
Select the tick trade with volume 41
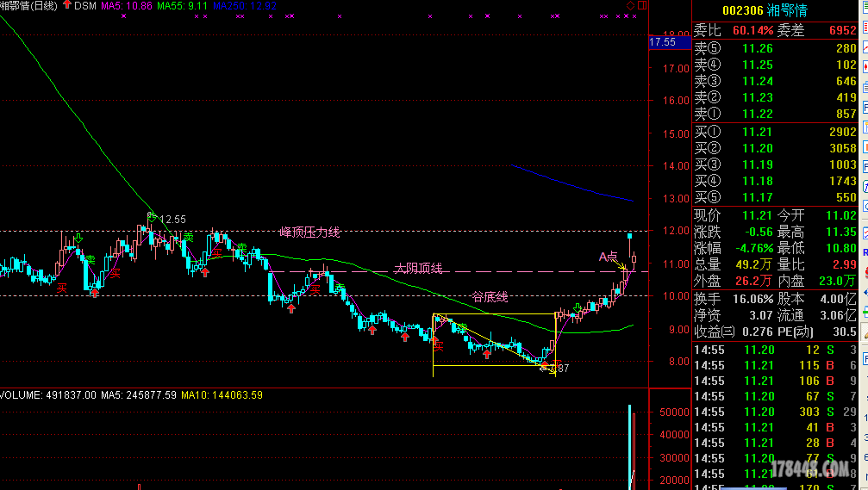(x=775, y=427)
